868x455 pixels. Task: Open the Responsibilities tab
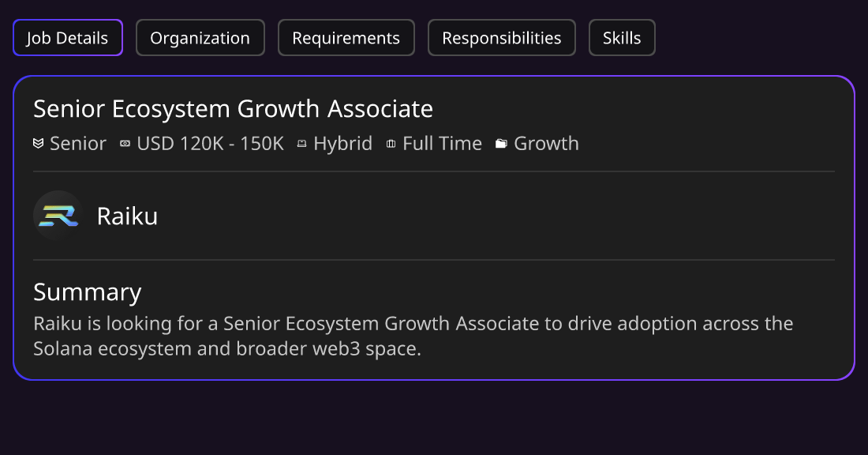pos(502,38)
